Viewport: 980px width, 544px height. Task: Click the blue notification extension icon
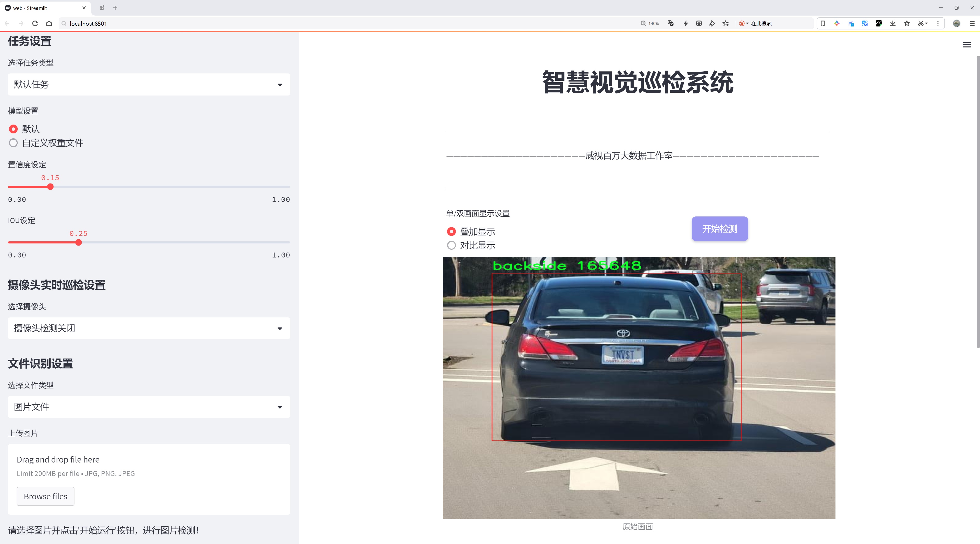click(851, 24)
